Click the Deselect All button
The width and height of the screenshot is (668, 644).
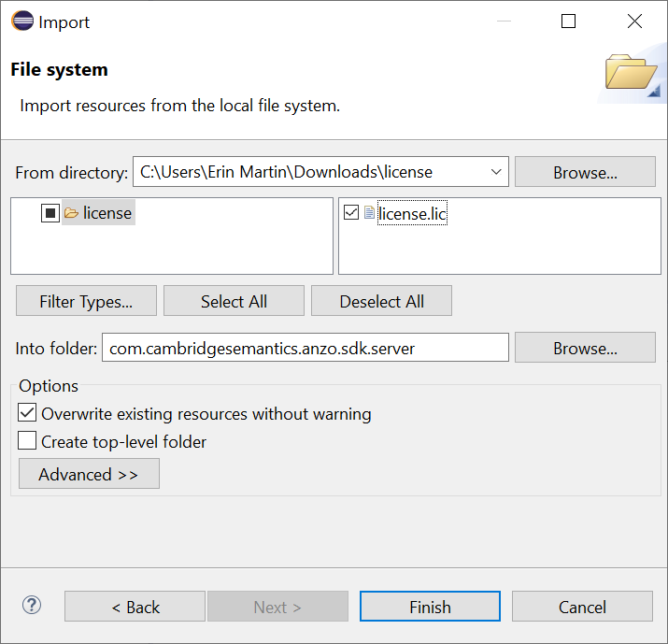tap(381, 301)
